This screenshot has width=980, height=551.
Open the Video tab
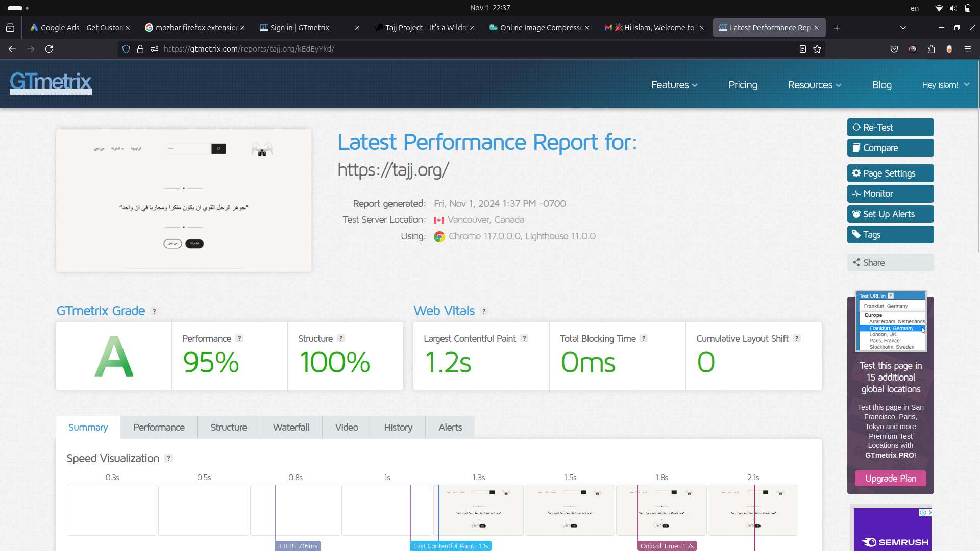pyautogui.click(x=347, y=427)
